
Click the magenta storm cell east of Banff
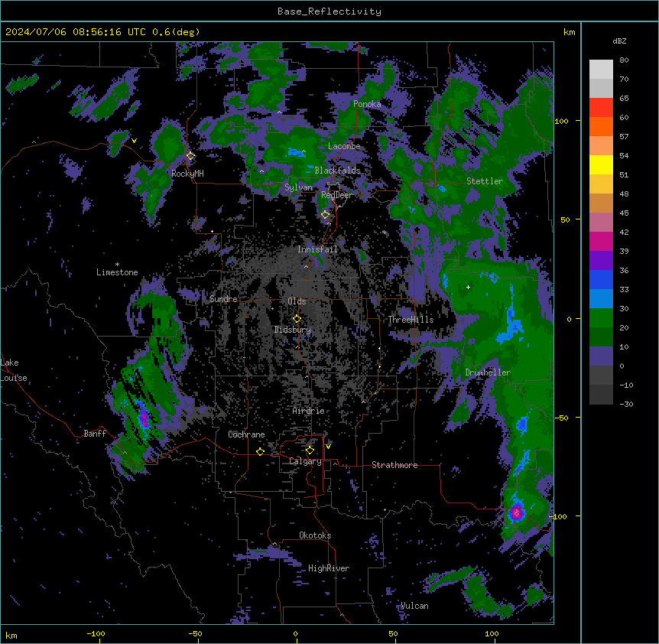[144, 418]
